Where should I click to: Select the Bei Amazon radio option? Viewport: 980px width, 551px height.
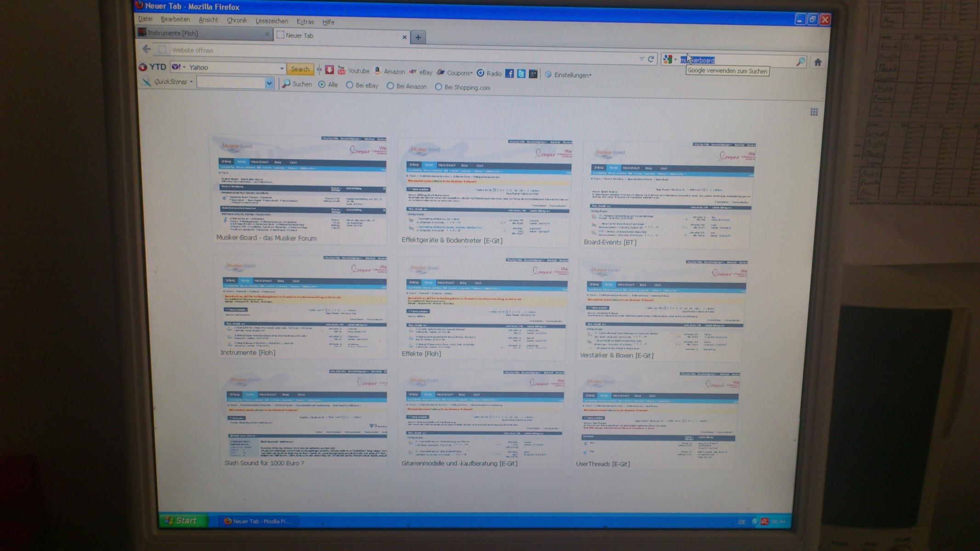click(x=390, y=86)
